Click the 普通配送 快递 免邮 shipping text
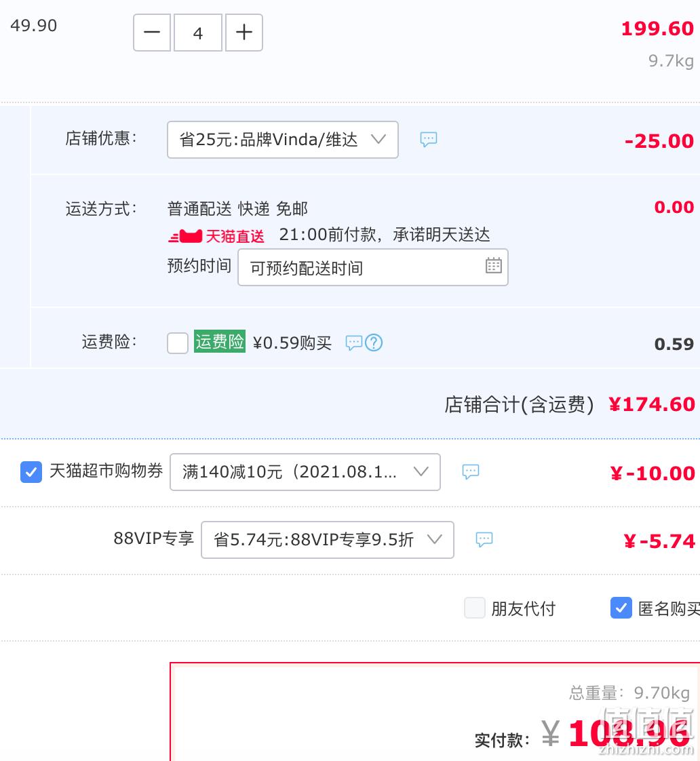This screenshot has height=761, width=700. [238, 209]
